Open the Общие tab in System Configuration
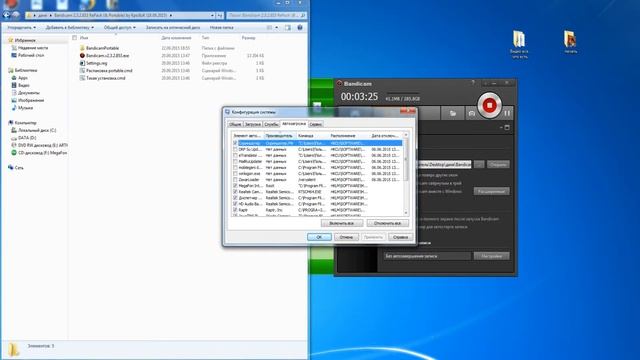This screenshot has height=360, width=640. coord(235,124)
